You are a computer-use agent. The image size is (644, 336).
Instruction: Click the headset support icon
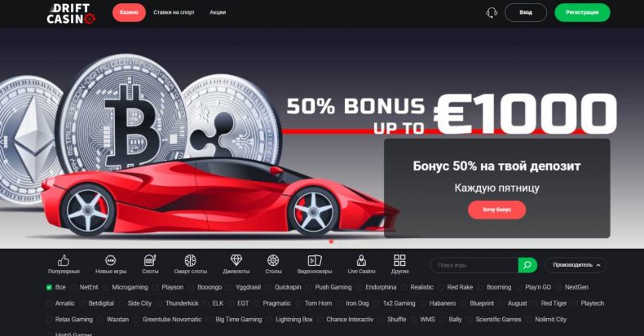pos(492,13)
